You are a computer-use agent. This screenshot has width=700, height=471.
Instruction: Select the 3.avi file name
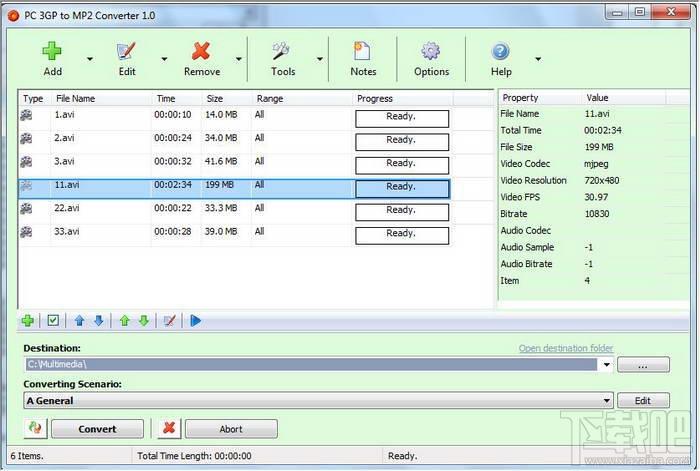pyautogui.click(x=64, y=161)
